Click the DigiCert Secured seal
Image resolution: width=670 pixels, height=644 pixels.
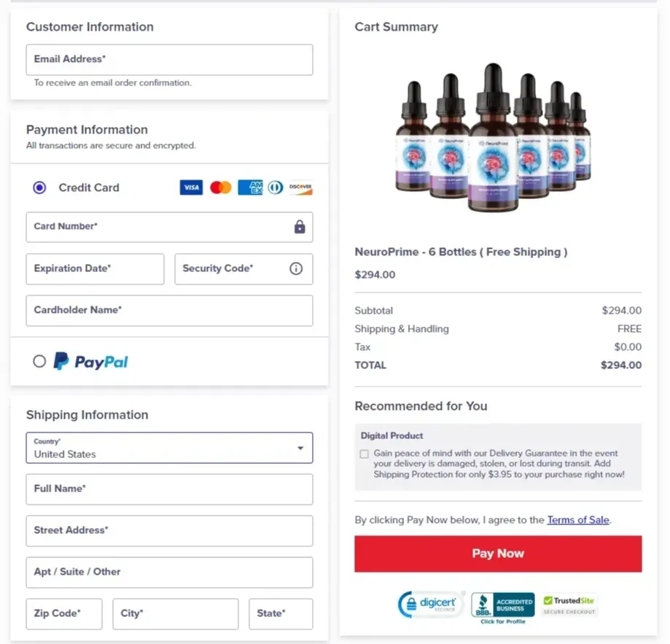click(x=430, y=605)
